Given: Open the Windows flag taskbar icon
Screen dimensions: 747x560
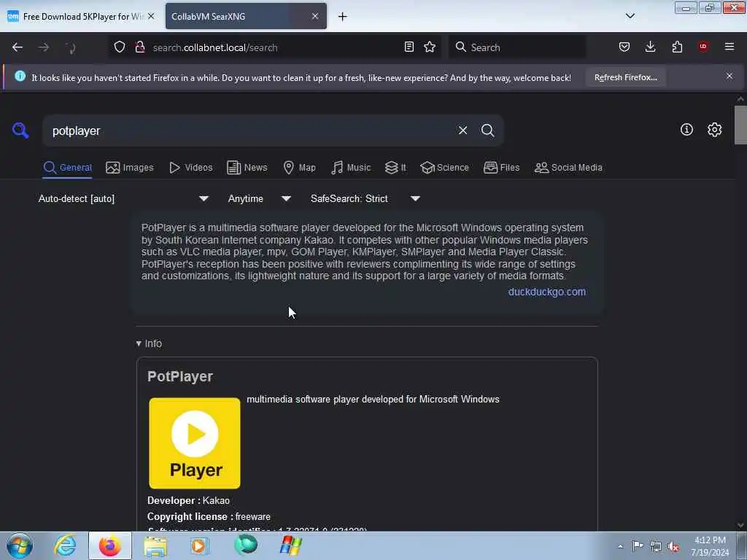Looking at the screenshot, I should click(x=290, y=545).
